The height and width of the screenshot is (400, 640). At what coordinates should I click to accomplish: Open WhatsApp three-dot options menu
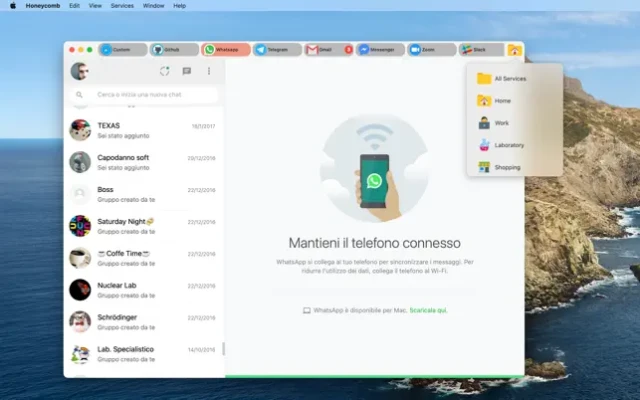tap(209, 71)
